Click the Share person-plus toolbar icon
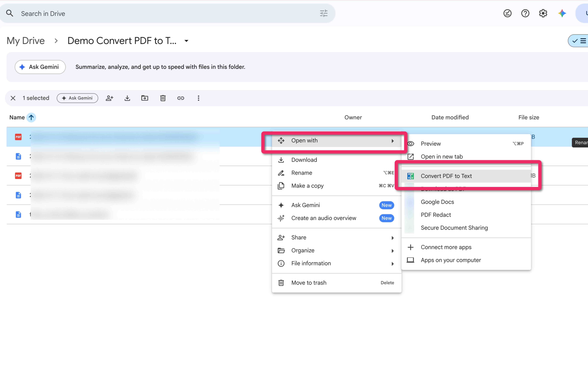Viewport: 588px width, 367px height. click(110, 98)
